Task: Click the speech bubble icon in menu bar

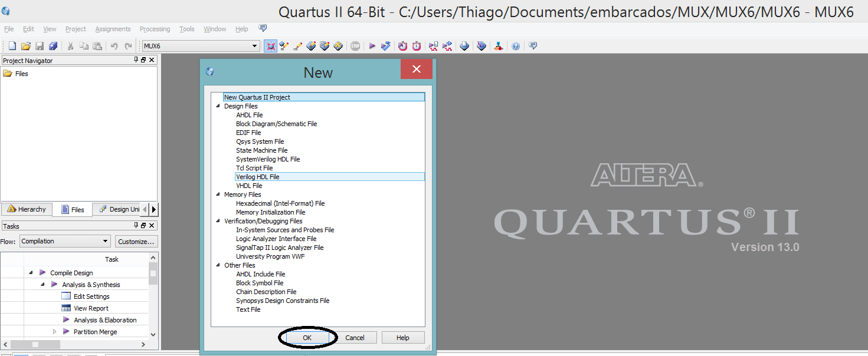Action: pyautogui.click(x=263, y=28)
